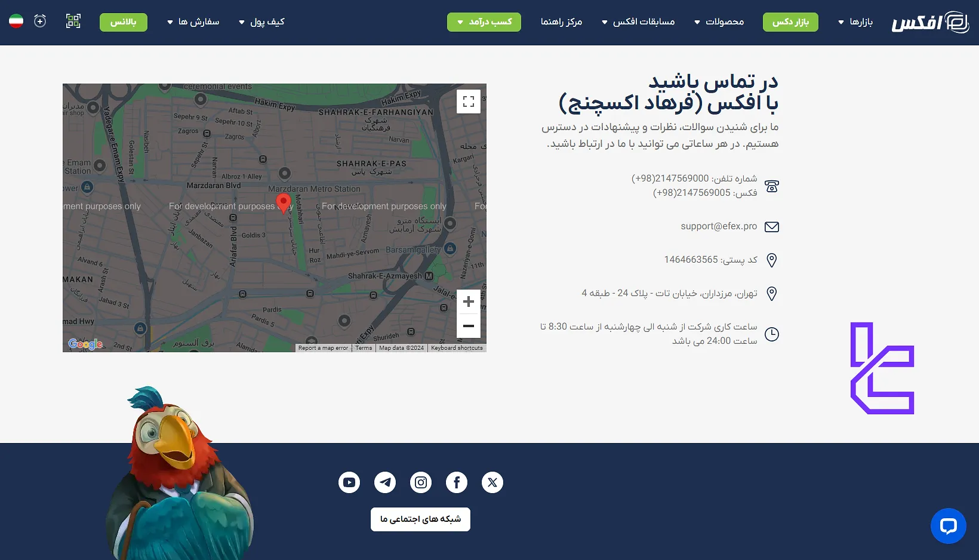Click the green بالانس button
Screen dimensions: 979x560
coord(124,22)
